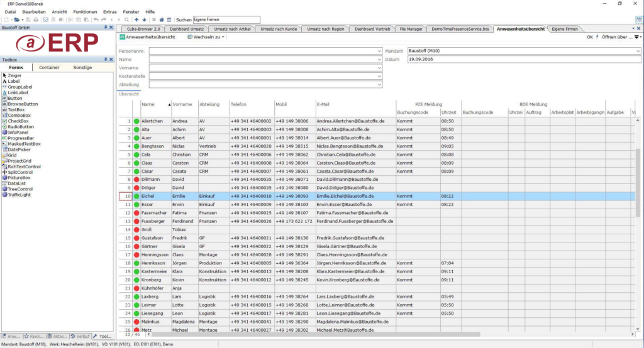Click the pin icon on the Toolbox panel
Image resolution: width=644 pixels, height=348 pixels.
click(x=106, y=60)
